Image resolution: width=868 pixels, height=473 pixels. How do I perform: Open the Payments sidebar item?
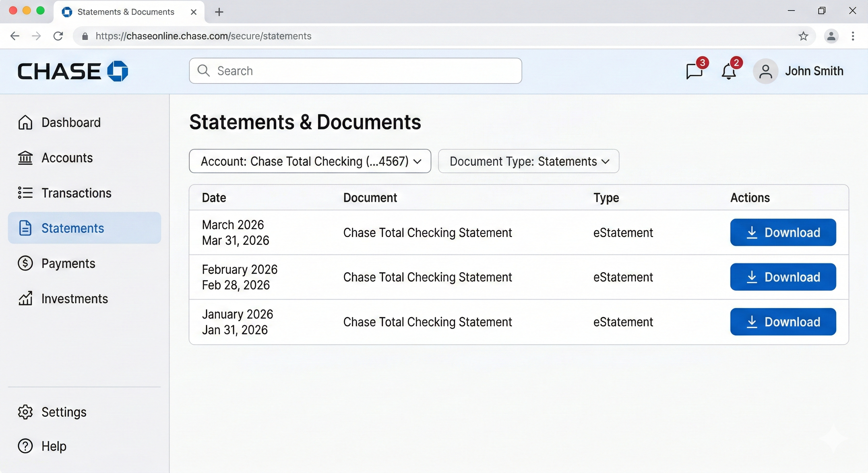click(68, 263)
